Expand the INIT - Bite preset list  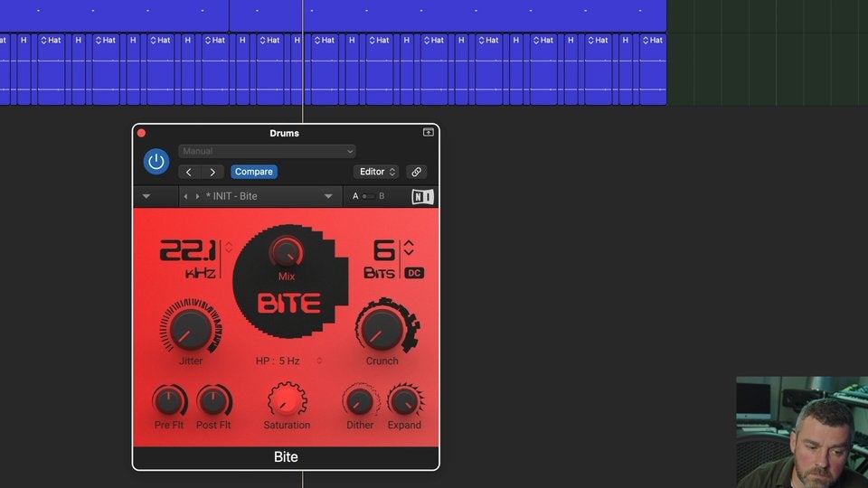328,196
